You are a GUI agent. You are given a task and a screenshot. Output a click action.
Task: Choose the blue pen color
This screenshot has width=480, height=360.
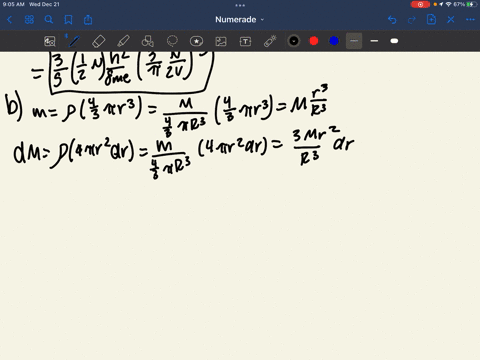pos(334,41)
